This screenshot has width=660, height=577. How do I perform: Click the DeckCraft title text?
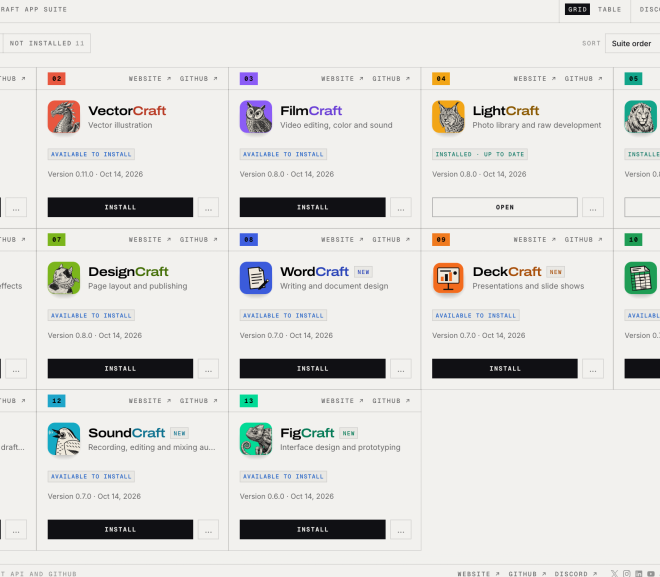[x=507, y=272]
